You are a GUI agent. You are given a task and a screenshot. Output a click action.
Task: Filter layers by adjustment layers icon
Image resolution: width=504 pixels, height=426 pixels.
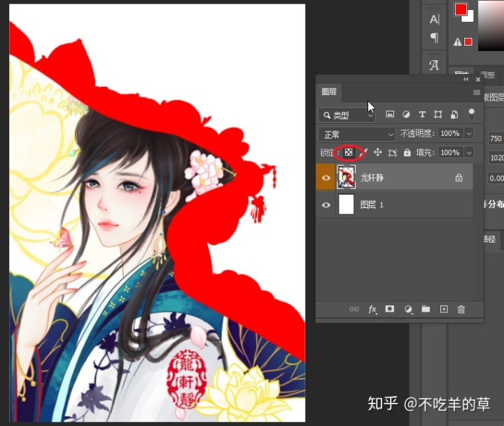click(406, 114)
